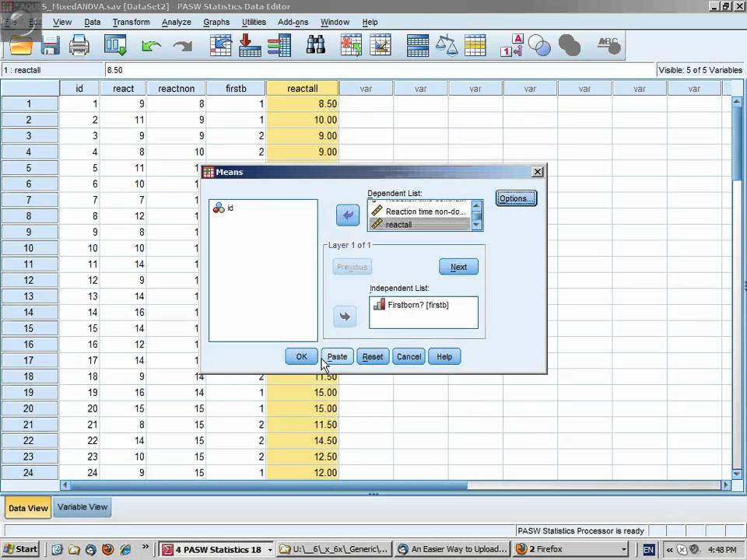Screen dimensions: 747x560
Task: Select the id column header
Action: (79, 89)
